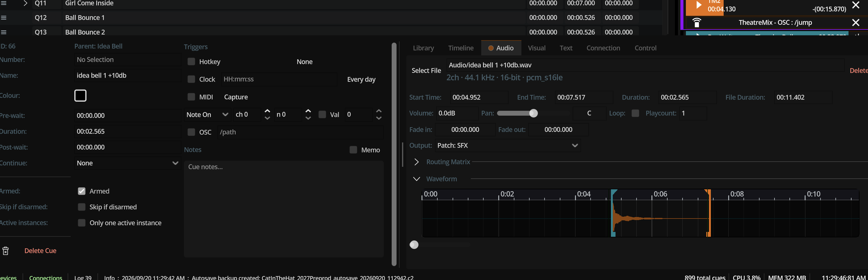Increase the MIDI channel value with the up arrow

[267, 111]
